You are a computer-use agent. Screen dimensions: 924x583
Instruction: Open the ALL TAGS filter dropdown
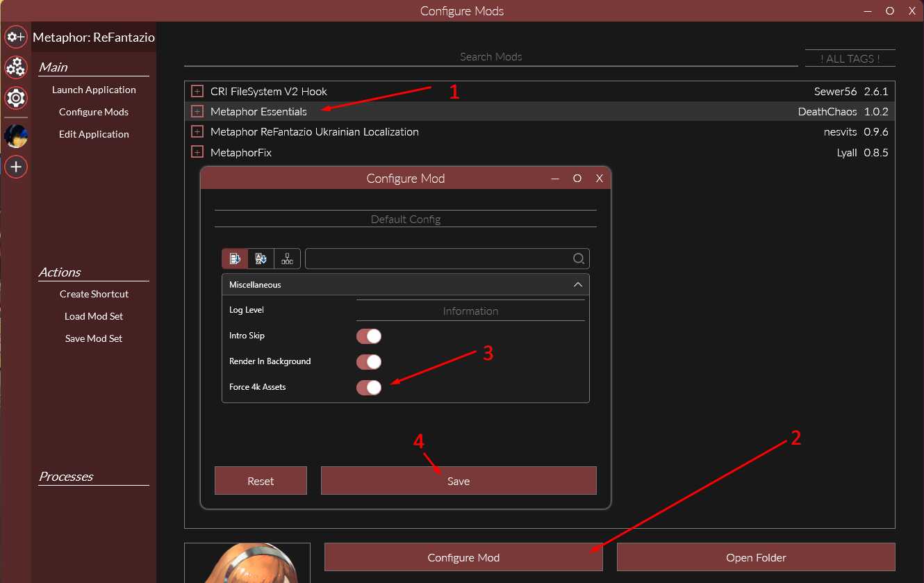[x=850, y=58]
